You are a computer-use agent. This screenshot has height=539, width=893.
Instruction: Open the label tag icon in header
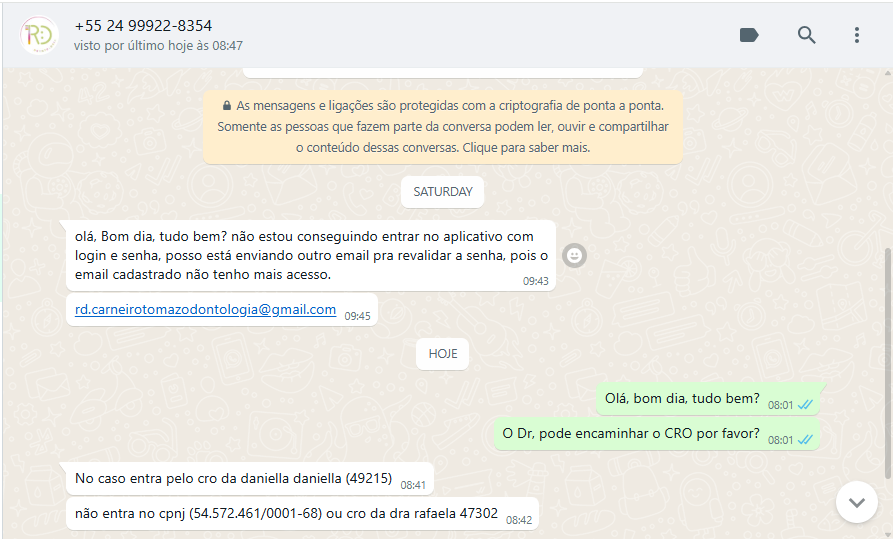749,35
